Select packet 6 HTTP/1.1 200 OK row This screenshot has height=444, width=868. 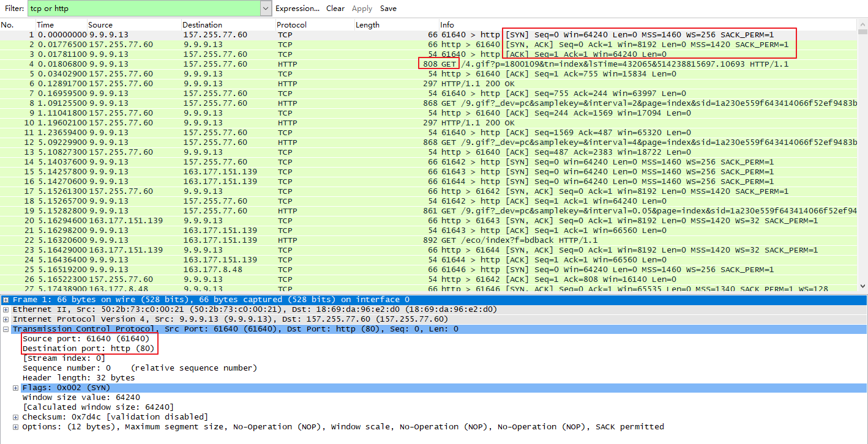428,84
